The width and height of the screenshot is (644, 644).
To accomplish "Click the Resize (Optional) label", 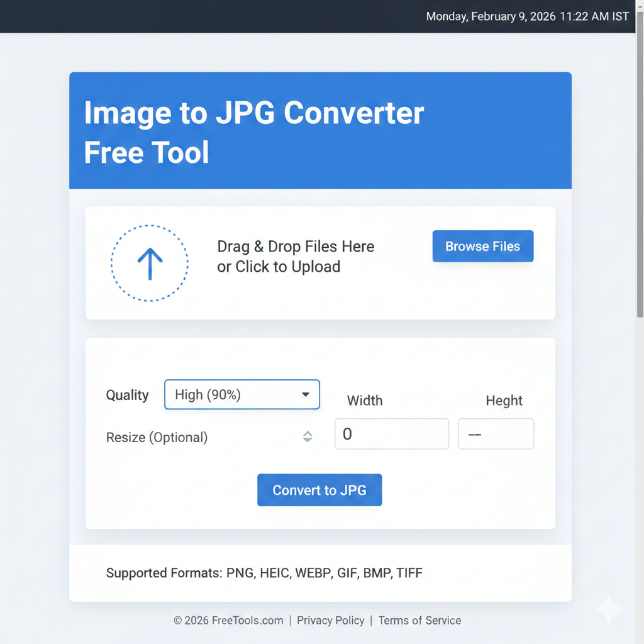I will [x=157, y=437].
